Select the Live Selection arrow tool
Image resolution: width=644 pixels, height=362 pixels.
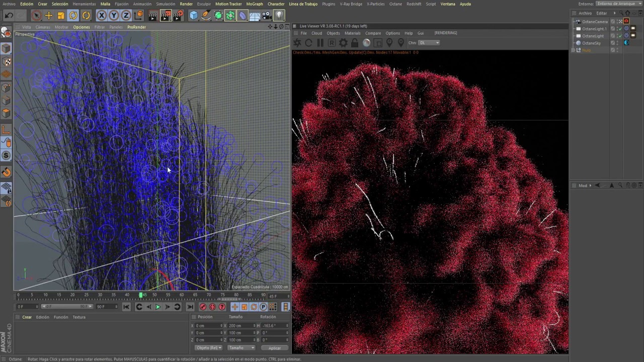36,16
